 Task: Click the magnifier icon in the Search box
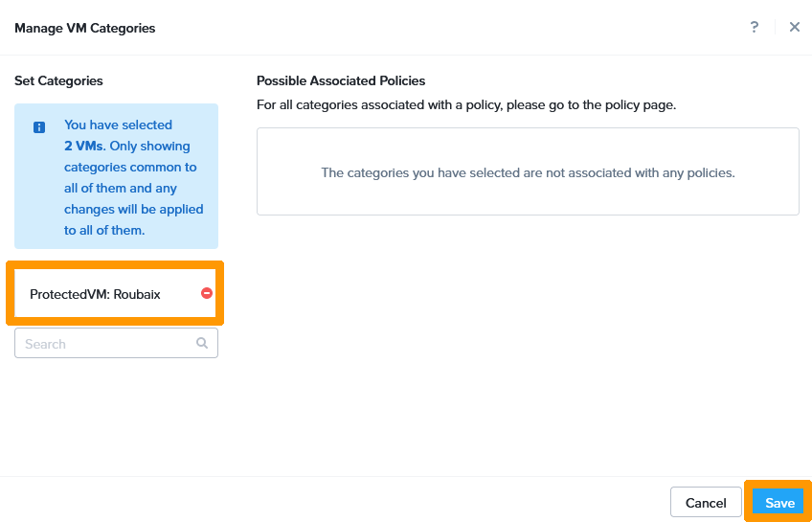(x=202, y=343)
